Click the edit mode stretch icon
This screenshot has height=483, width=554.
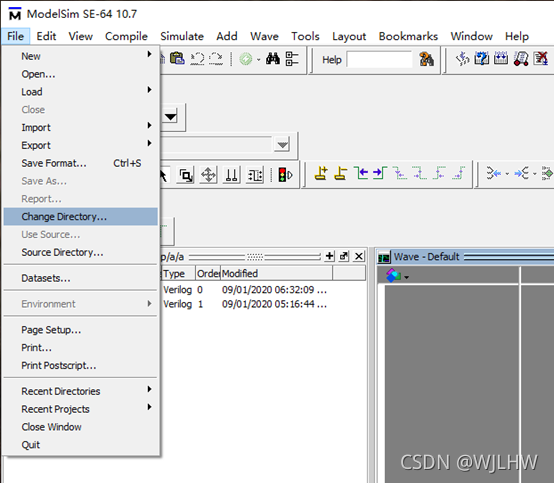point(255,175)
